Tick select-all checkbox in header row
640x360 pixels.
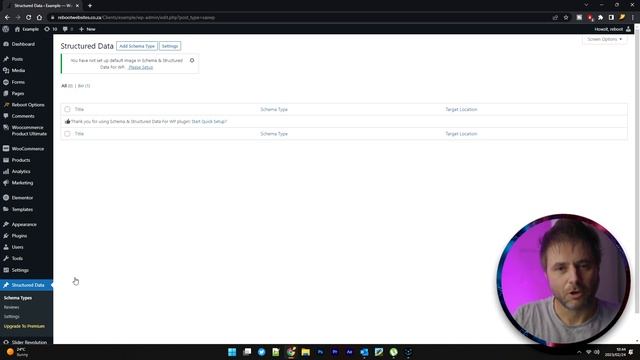click(67, 109)
